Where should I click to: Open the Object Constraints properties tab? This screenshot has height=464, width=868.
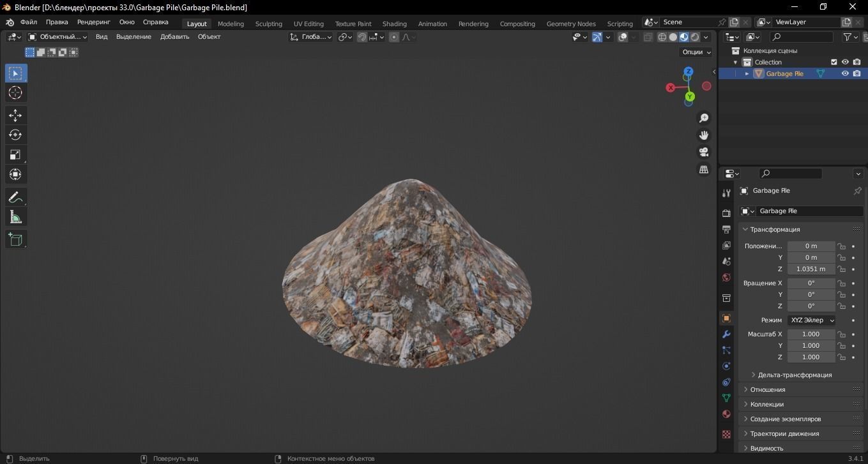[x=726, y=382]
